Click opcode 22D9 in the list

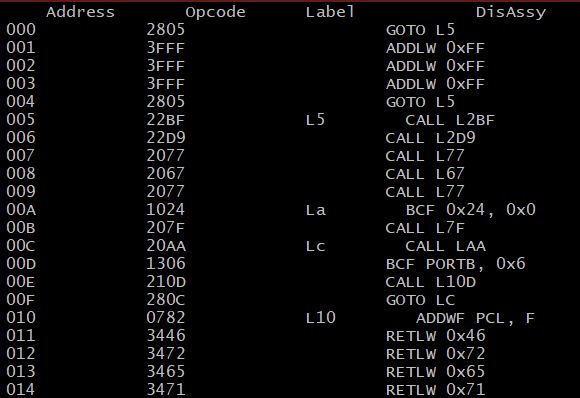166,138
